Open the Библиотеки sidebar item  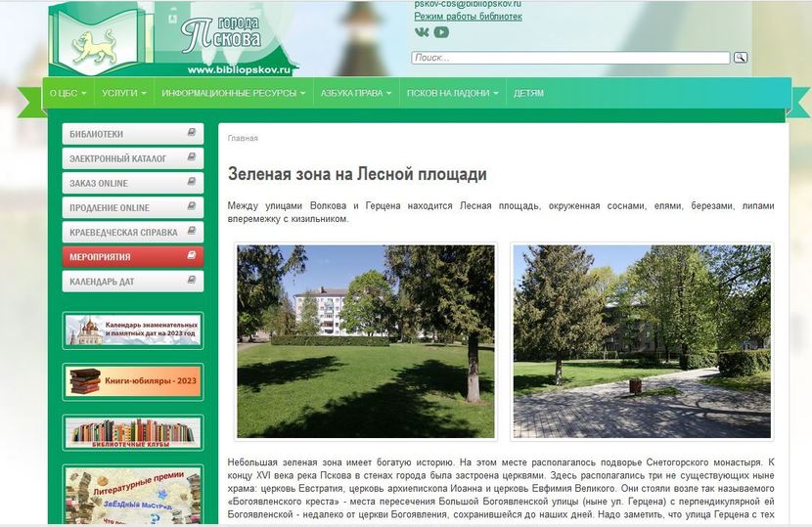click(133, 134)
